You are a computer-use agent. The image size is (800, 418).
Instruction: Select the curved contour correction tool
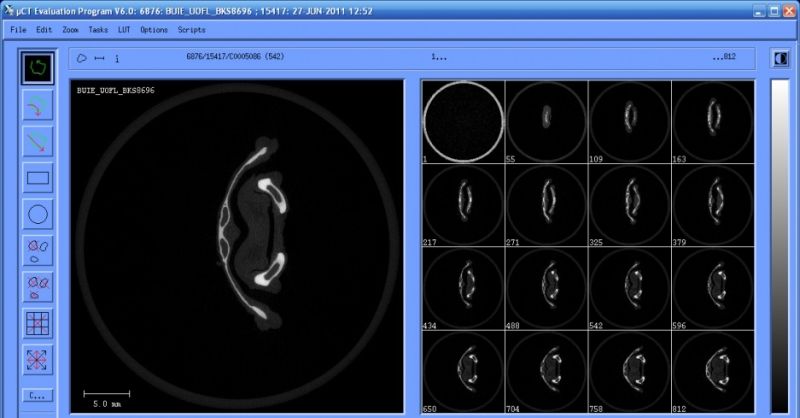37,106
